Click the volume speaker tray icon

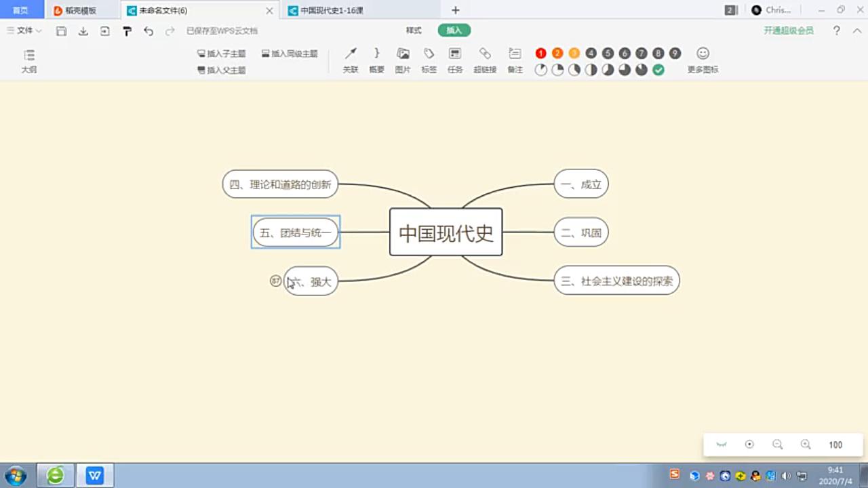pos(787,476)
